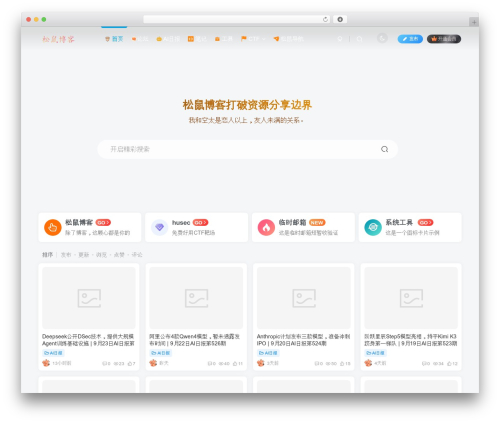
Task: Click AI日报 tag on Step5 post
Action: coord(375,353)
